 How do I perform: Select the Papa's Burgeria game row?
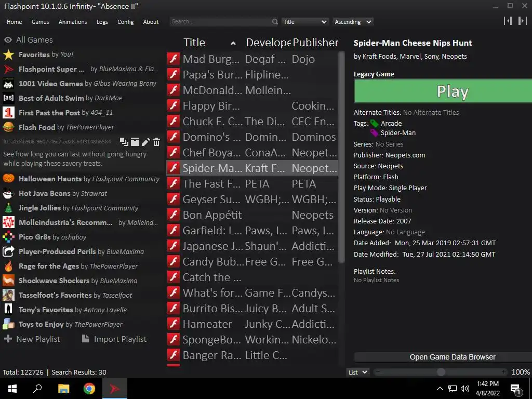pos(252,75)
